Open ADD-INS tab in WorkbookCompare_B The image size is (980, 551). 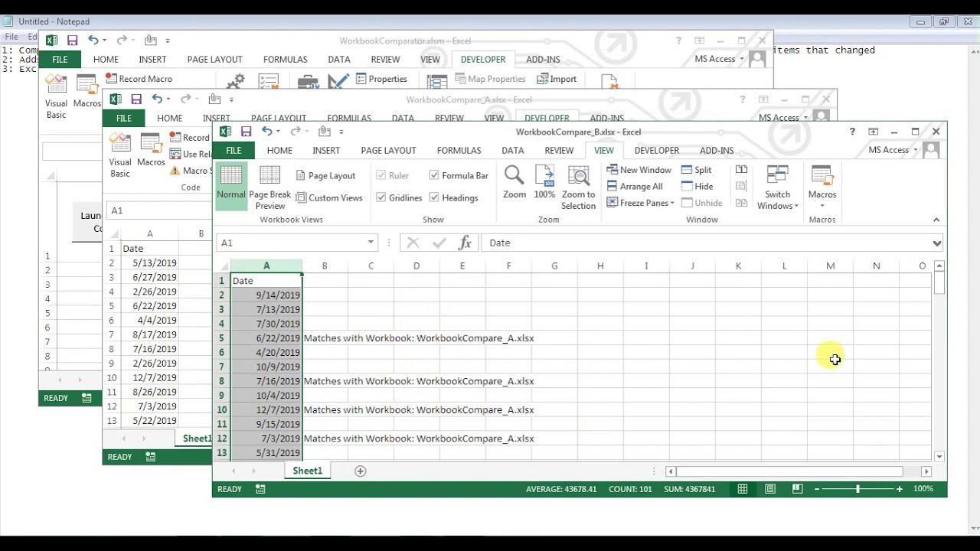[717, 151]
